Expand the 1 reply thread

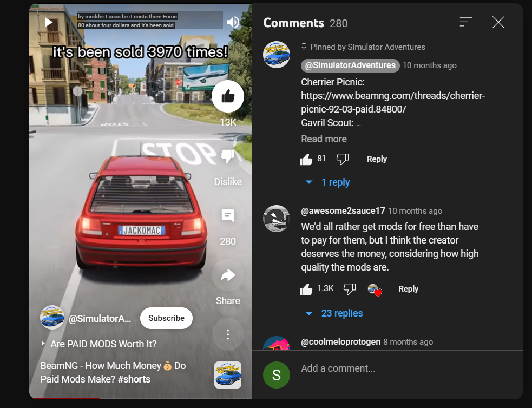click(x=328, y=182)
